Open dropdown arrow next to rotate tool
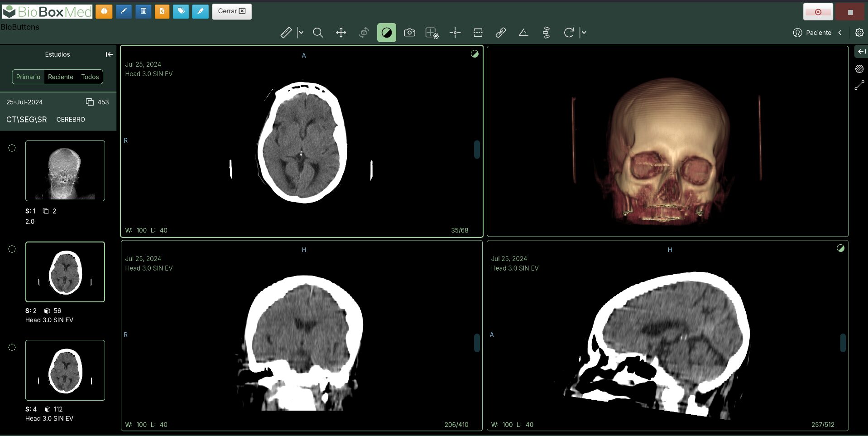 pos(584,33)
